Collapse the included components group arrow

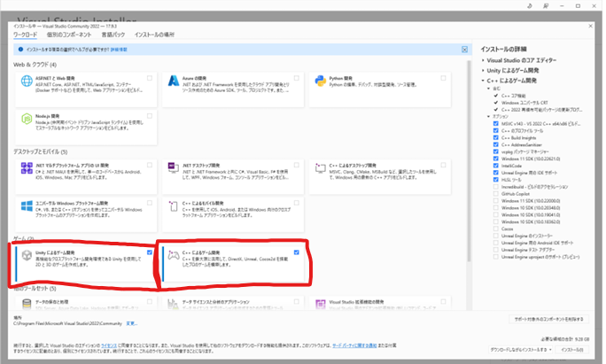489,89
